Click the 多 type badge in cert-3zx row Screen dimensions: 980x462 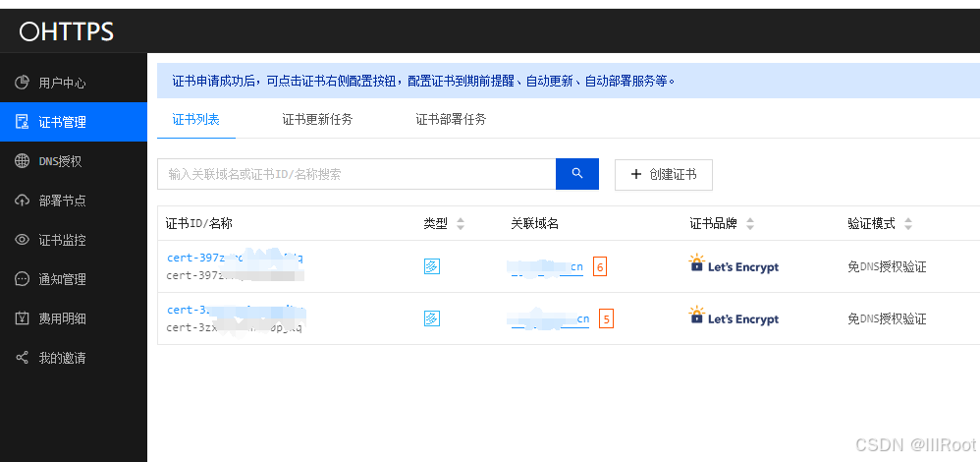tap(431, 318)
